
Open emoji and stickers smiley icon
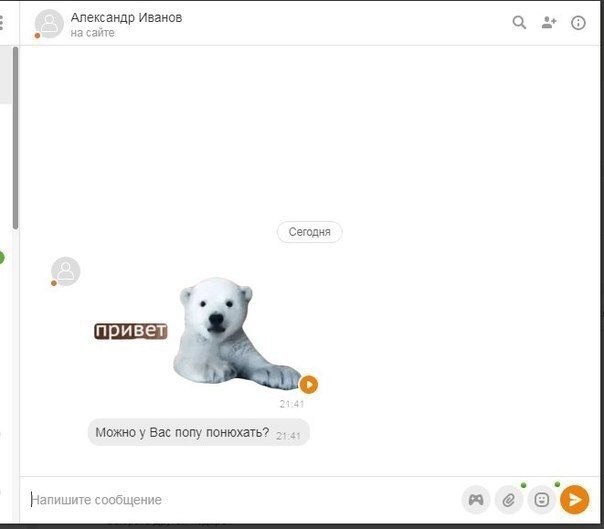click(x=542, y=500)
